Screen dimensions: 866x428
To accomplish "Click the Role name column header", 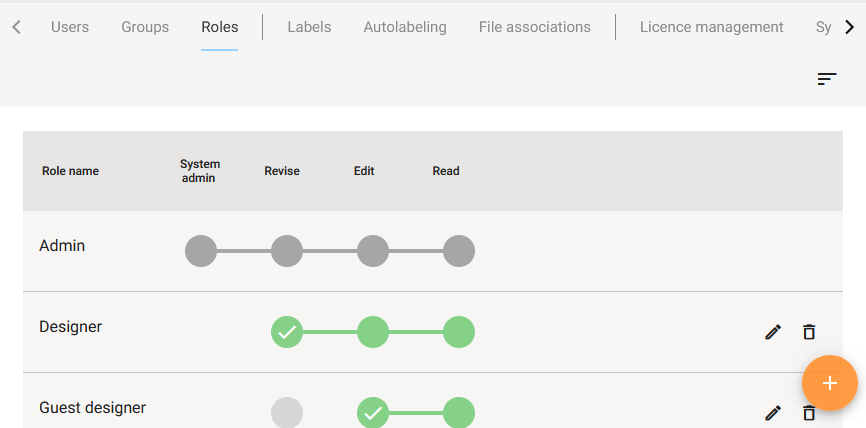I will pyautogui.click(x=70, y=171).
